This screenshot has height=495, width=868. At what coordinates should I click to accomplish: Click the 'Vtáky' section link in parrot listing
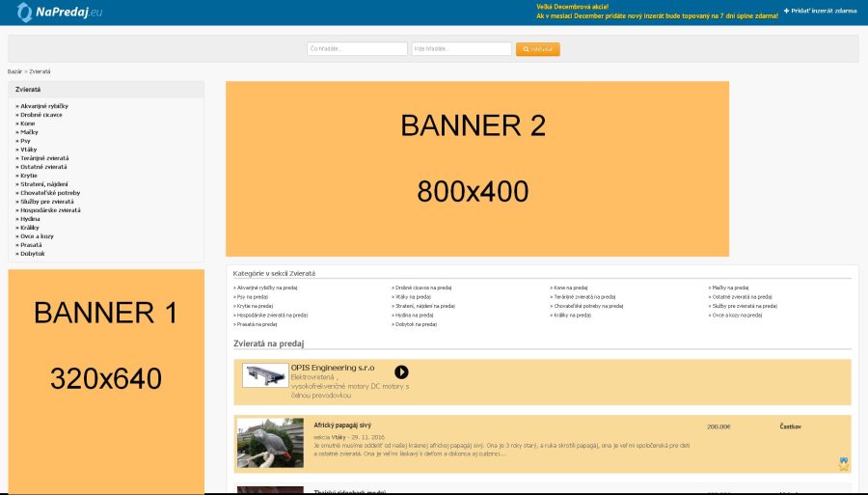tap(339, 437)
